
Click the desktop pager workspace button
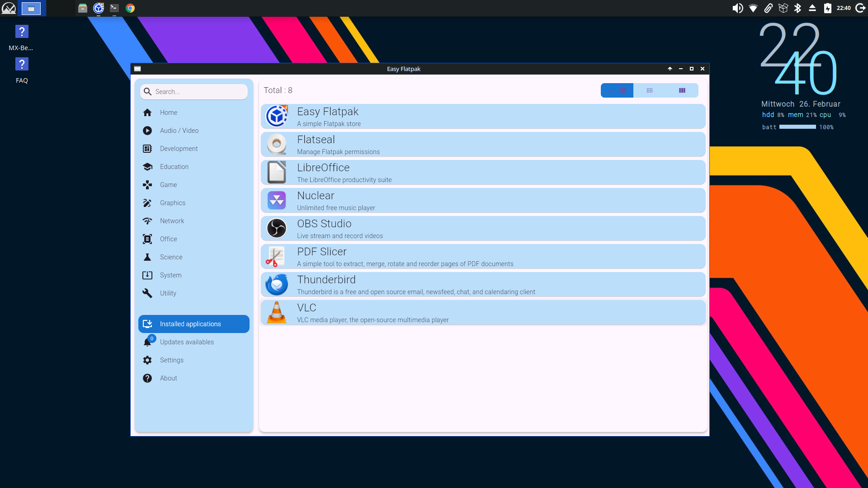coord(31,8)
